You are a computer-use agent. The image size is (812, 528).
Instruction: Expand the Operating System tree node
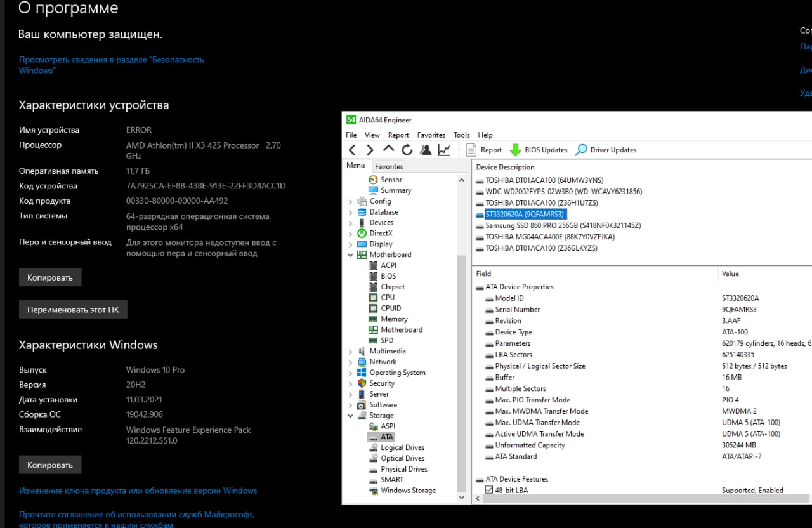tap(350, 373)
